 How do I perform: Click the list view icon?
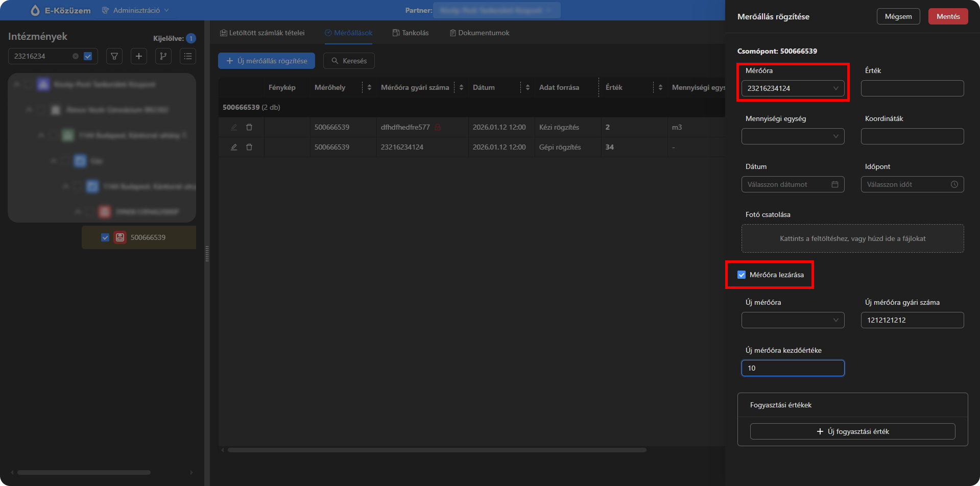(x=188, y=56)
